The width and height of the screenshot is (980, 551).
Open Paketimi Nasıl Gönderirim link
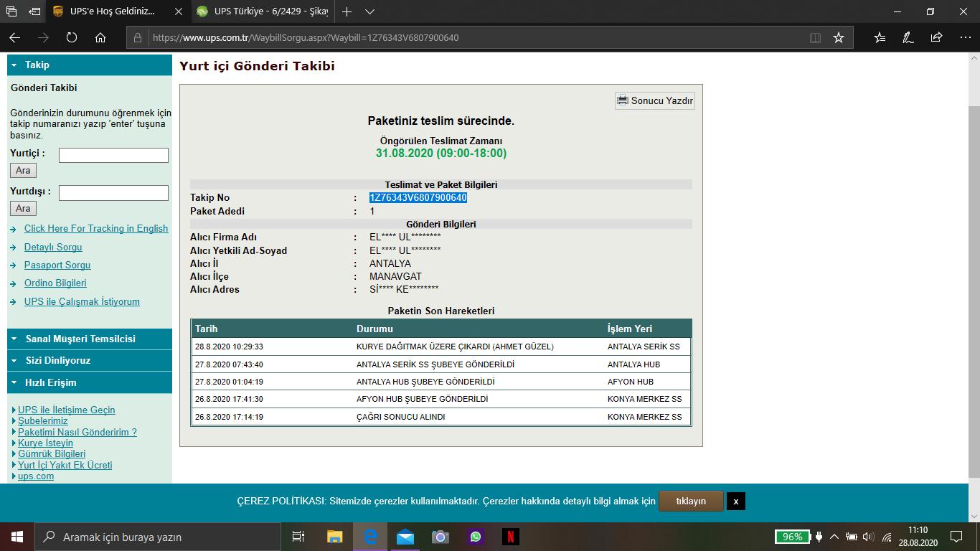coord(77,432)
